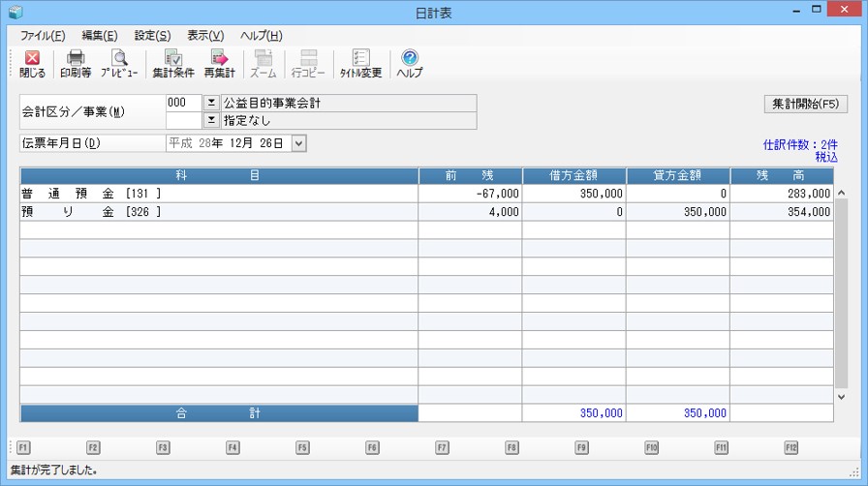
Task: Open the 伝票年月日 date picker dropdown
Action: (298, 143)
